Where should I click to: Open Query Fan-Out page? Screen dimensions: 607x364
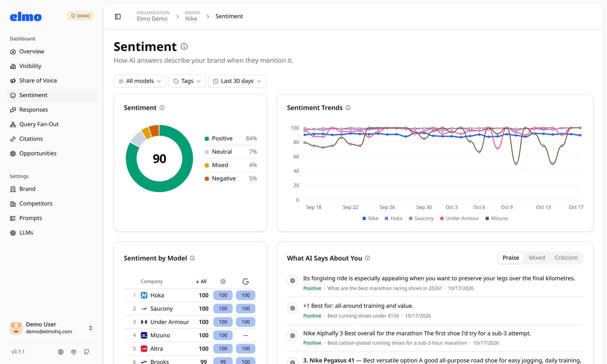[52, 124]
